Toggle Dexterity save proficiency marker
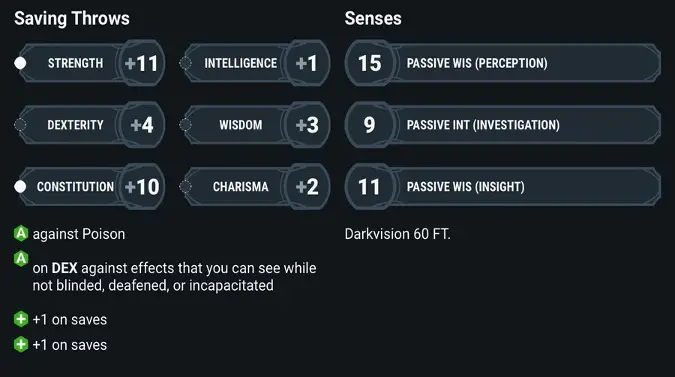Image resolution: width=675 pixels, height=377 pixels. pos(20,125)
